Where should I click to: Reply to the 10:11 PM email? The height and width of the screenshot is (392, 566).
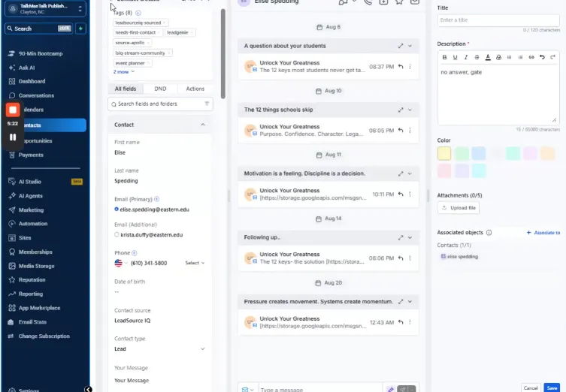point(401,194)
